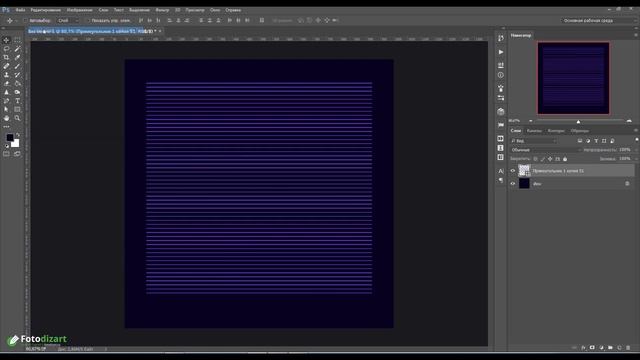The width and height of the screenshot is (640, 360).
Task: Open the extra tools ellipsis button
Action: 6,127
